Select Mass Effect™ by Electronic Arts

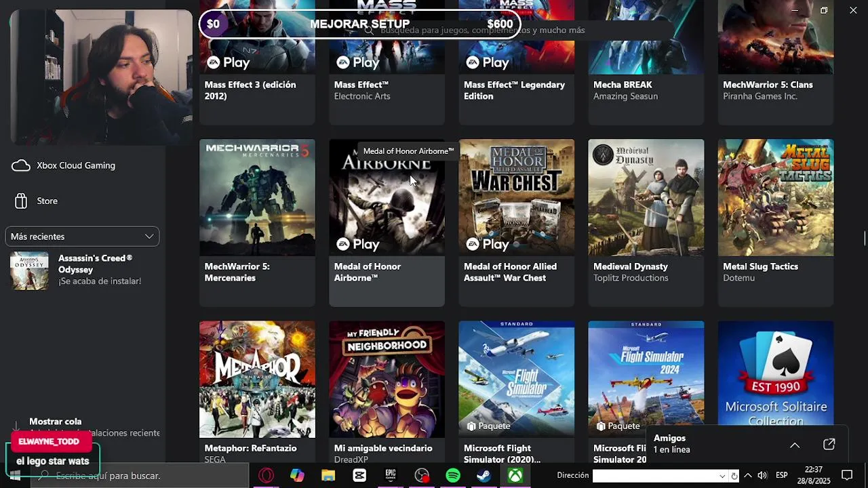click(387, 61)
